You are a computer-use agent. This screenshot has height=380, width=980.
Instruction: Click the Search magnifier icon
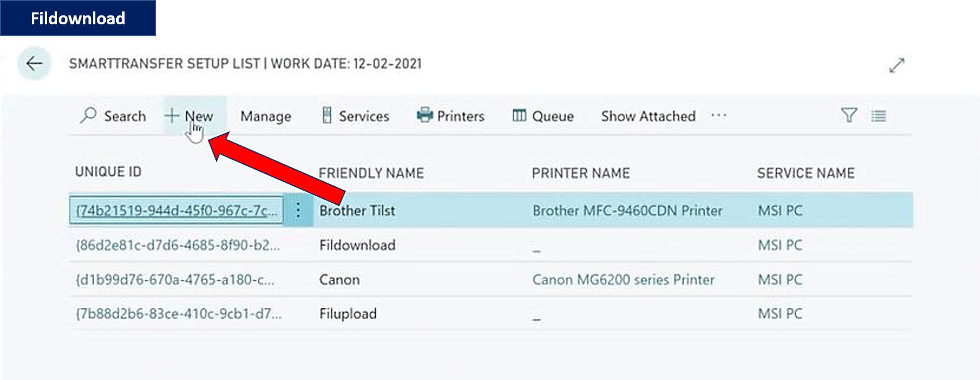tap(88, 116)
